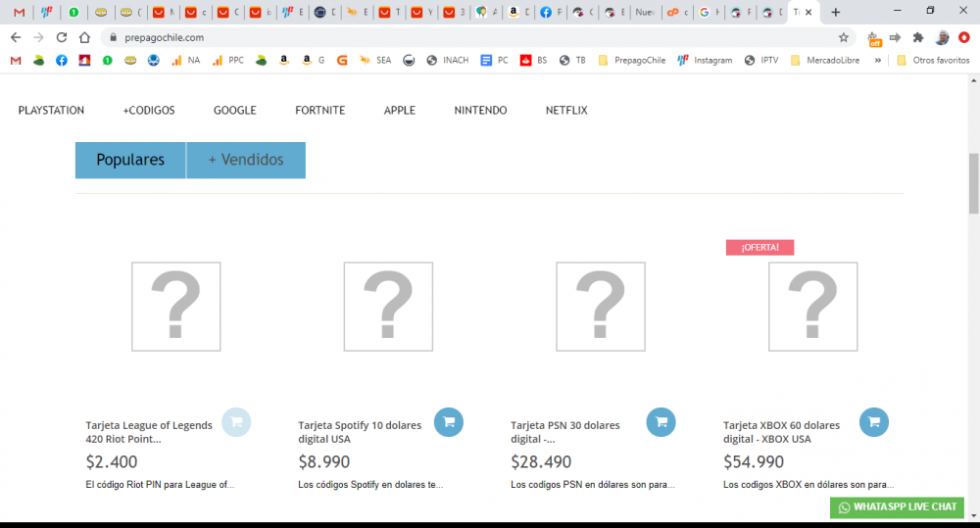Open WhatsApp Live Chat button

pyautogui.click(x=897, y=507)
